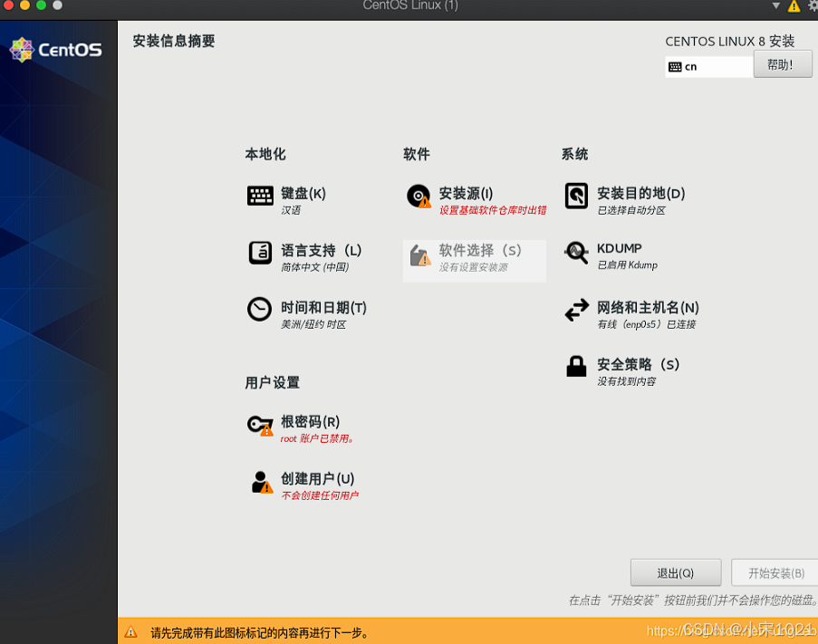Open 时间和日期(T) label
Image resolution: width=818 pixels, height=644 pixels.
pos(324,308)
